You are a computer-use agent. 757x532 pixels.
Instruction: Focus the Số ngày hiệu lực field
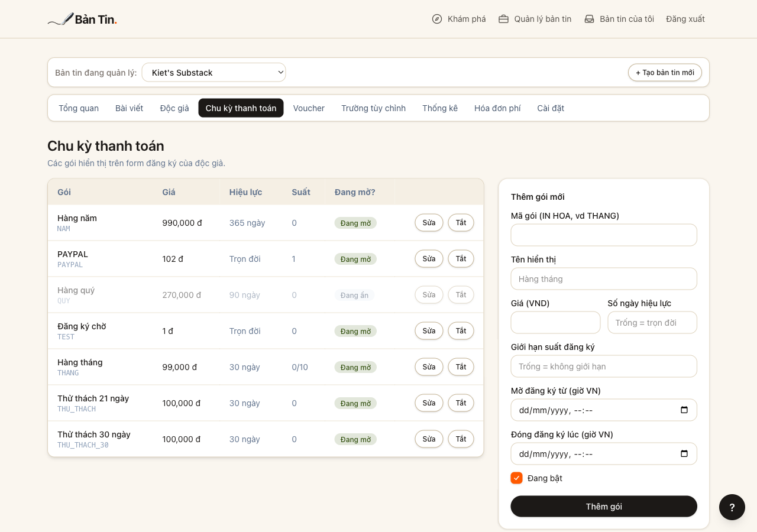[652, 322]
